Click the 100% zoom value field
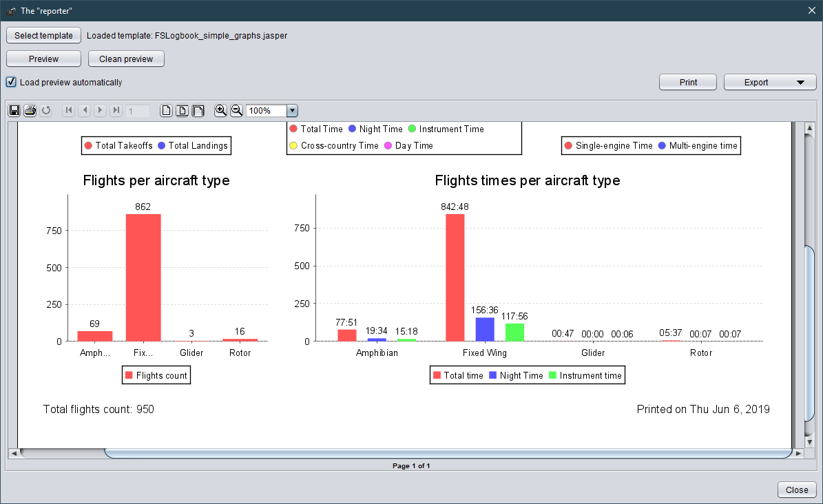823x504 pixels. pos(266,111)
